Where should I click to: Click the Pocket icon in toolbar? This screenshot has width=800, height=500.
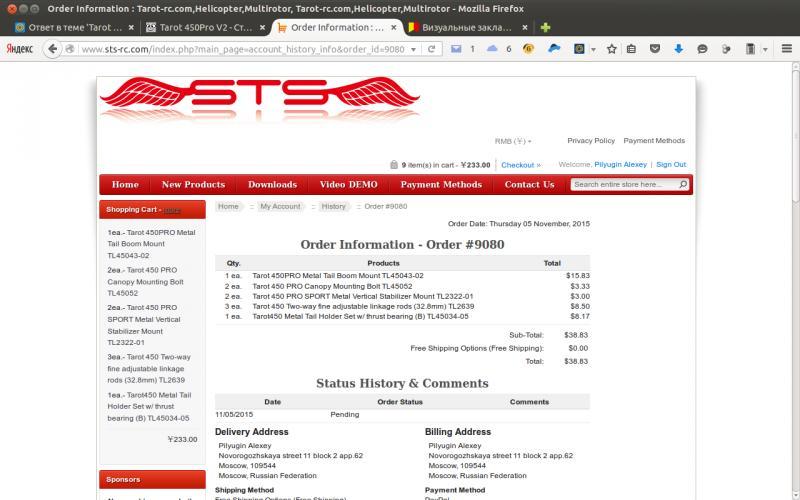(x=656, y=48)
